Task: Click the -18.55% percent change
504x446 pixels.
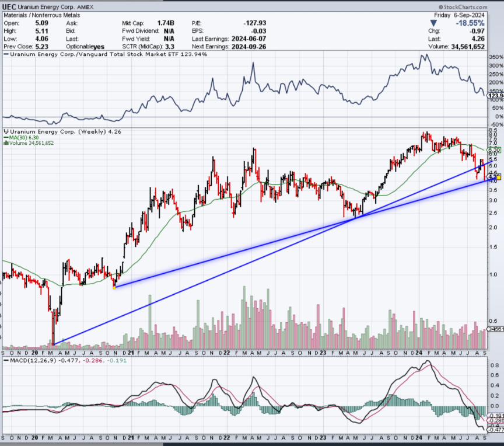Action: [x=470, y=23]
